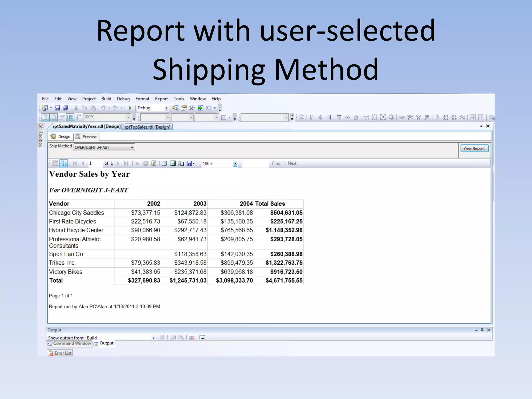
Task: Click the Copy icon in the toolbar
Action: click(x=84, y=108)
